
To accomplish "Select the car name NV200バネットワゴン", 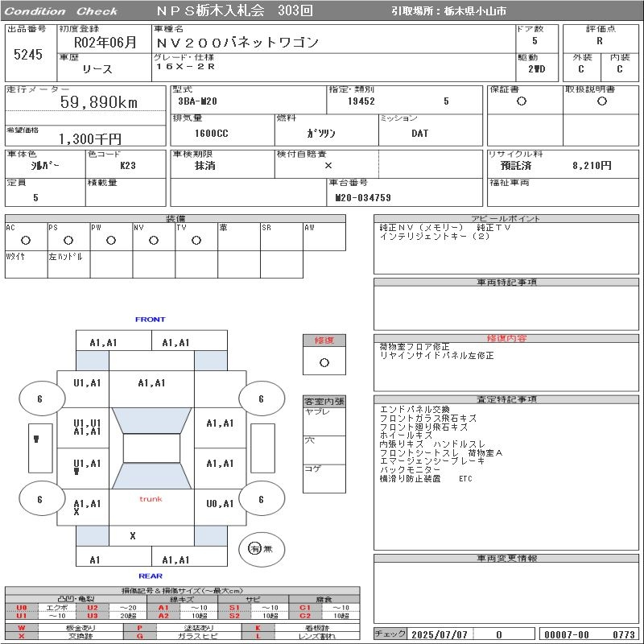I will pyautogui.click(x=237, y=43).
